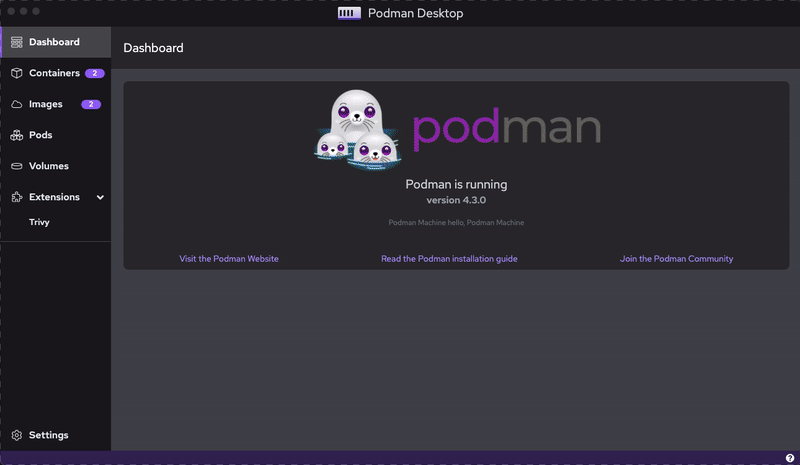Click the Pods cubes icon
Image resolution: width=800 pixels, height=465 pixels.
point(17,135)
